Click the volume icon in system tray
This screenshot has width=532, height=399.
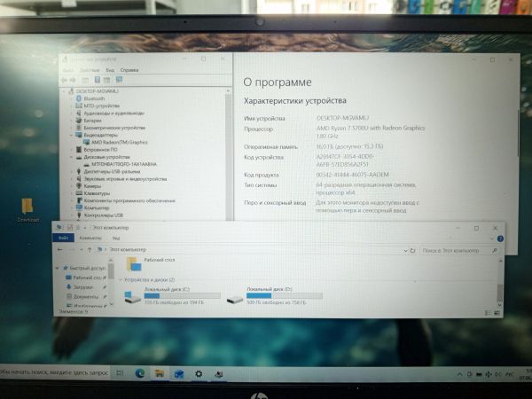497,374
